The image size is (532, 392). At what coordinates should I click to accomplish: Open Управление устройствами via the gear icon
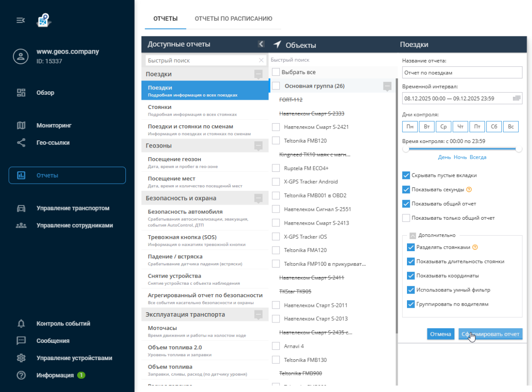pyautogui.click(x=21, y=358)
